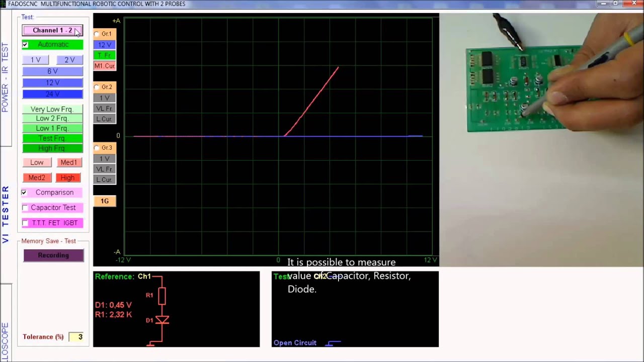Select the 6 V test voltage
This screenshot has width=644, height=362.
click(x=52, y=71)
